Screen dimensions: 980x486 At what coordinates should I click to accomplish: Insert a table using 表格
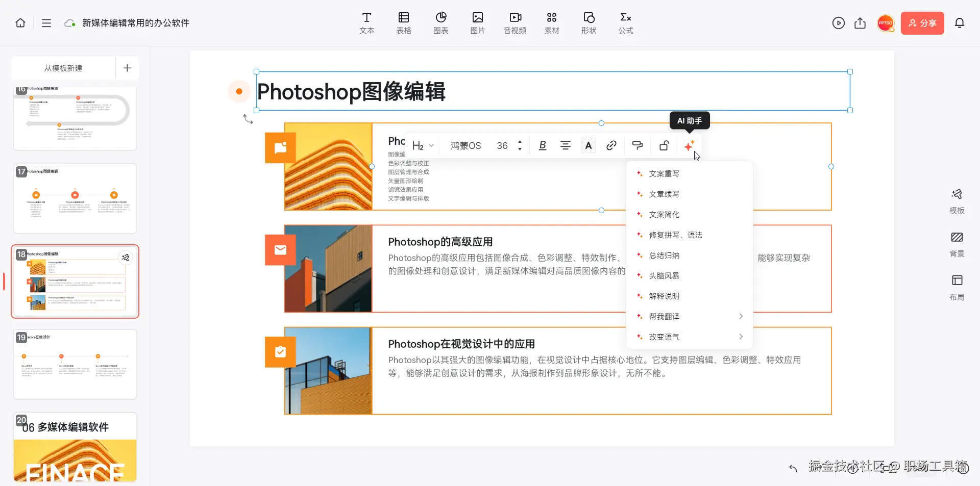click(404, 23)
